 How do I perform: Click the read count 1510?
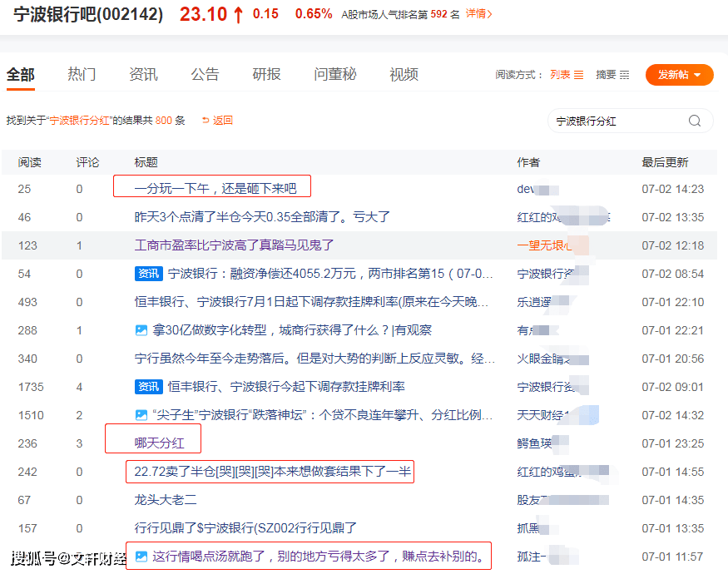31,415
